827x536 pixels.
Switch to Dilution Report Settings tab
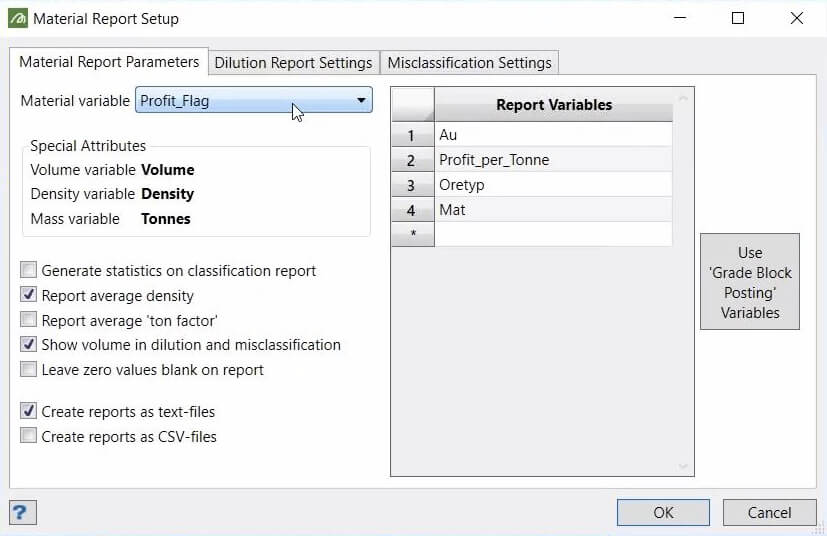(293, 63)
